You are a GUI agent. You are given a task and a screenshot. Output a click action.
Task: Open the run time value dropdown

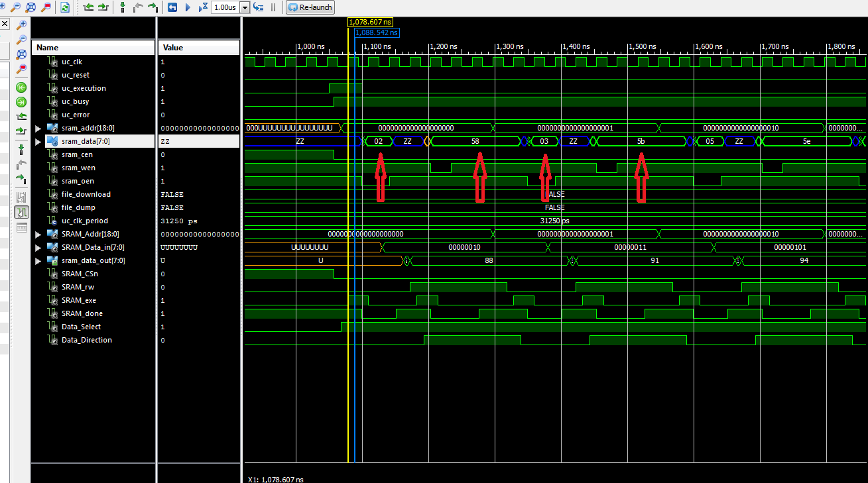245,7
